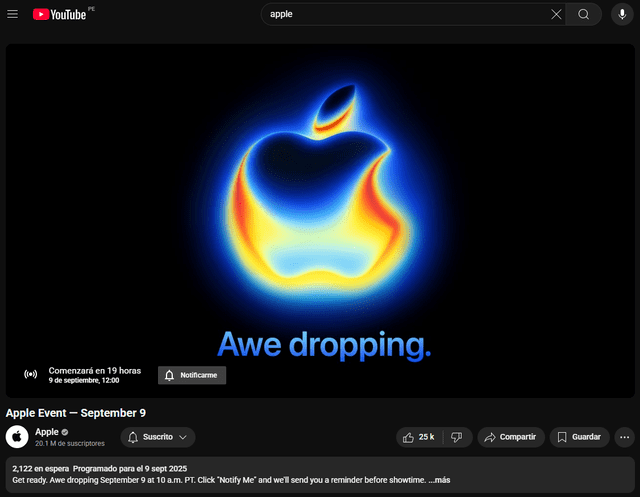Click '20.1 M de suscriptores' text
640x497 pixels.
pos(70,443)
